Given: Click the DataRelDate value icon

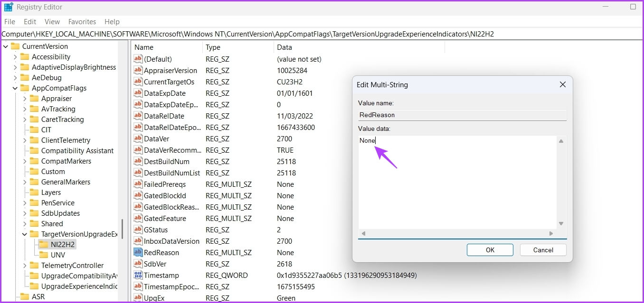Looking at the screenshot, I should coord(138,116).
